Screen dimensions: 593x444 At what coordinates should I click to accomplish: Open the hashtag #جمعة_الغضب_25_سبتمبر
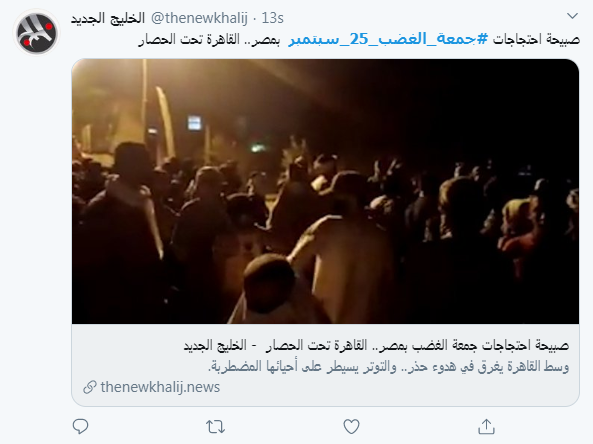[x=388, y=39]
